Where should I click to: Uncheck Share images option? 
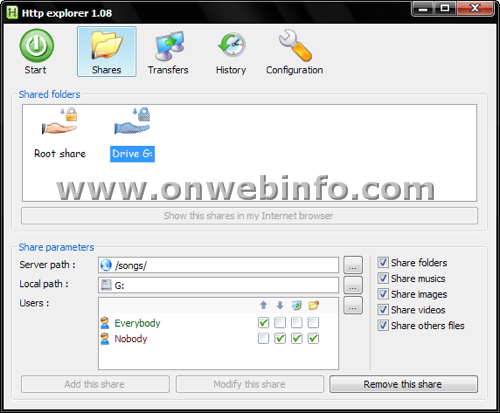(x=383, y=294)
